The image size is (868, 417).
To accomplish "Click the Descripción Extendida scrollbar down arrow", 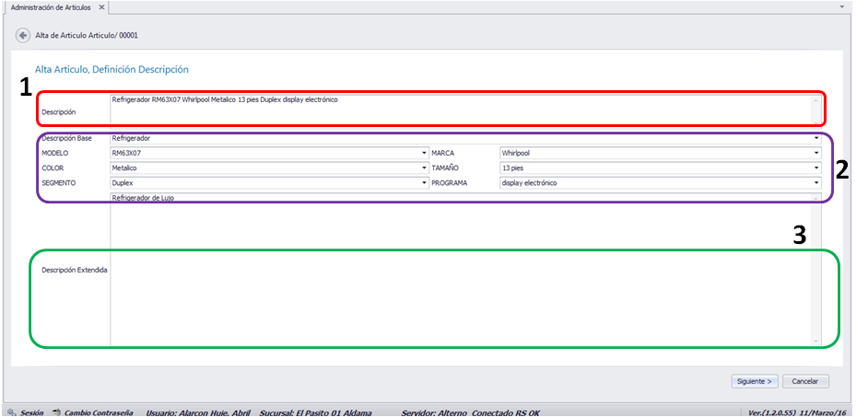I will 816,342.
